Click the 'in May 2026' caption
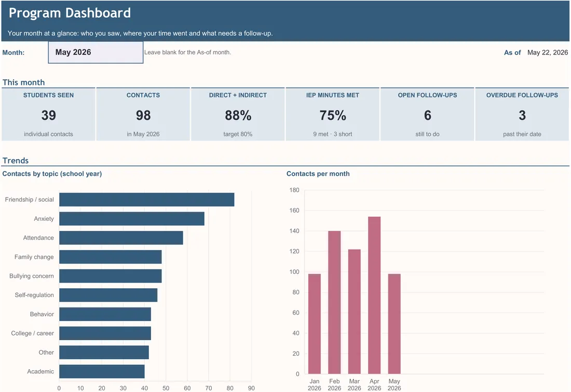 pos(143,134)
